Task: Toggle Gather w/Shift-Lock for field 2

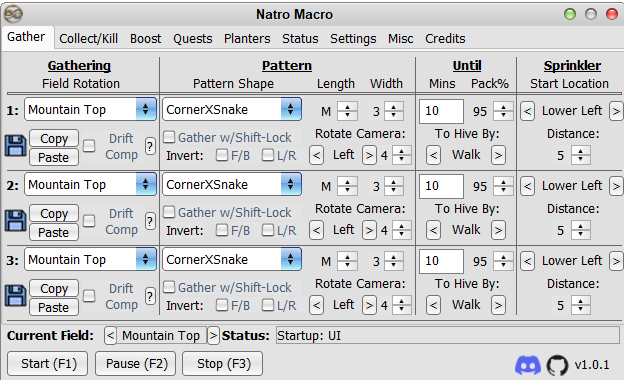Action: pos(169,212)
